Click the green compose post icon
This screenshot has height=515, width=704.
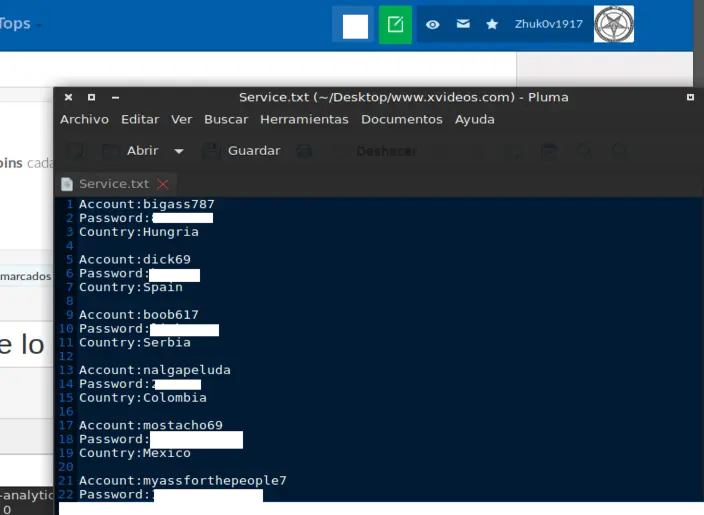pyautogui.click(x=395, y=25)
